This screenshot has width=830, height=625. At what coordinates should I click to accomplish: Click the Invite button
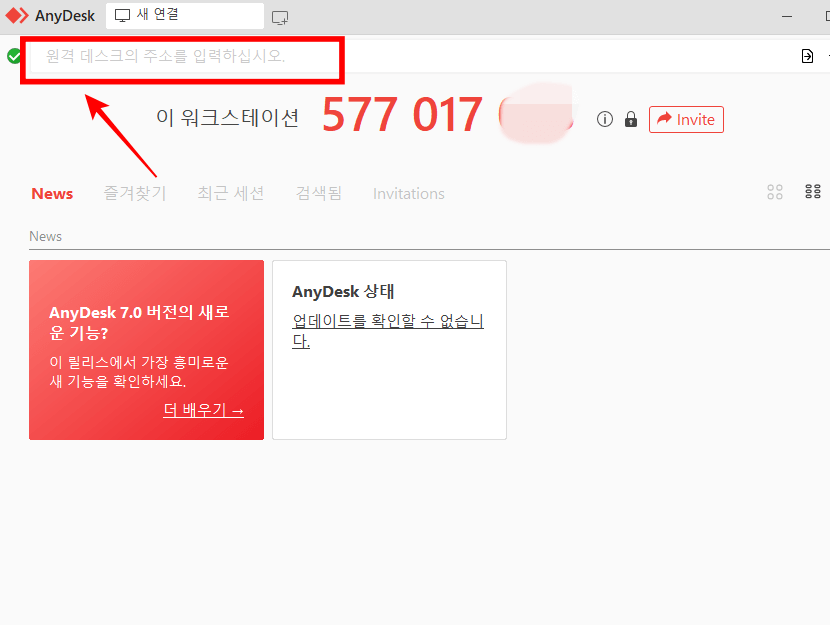(686, 119)
